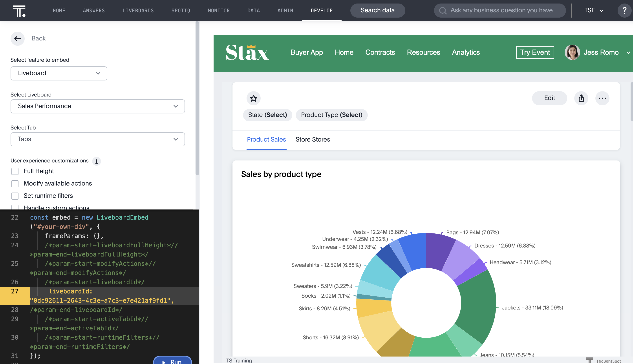Open the Select feature to embed dropdown

(x=59, y=73)
